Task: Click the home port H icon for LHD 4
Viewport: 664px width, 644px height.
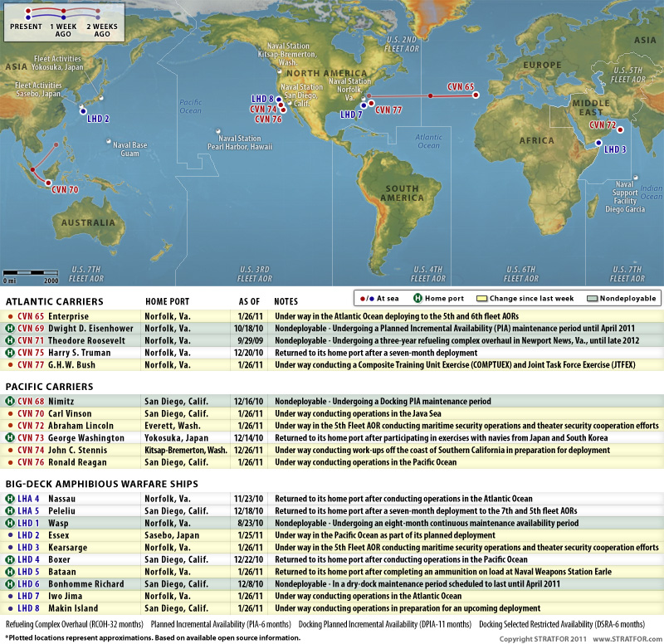Action: pyautogui.click(x=10, y=559)
